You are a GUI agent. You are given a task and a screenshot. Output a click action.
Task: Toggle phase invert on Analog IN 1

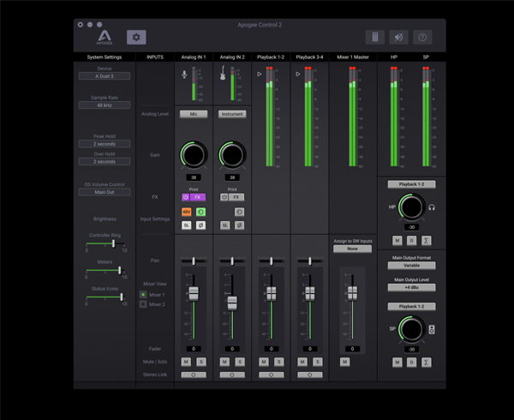(200, 225)
